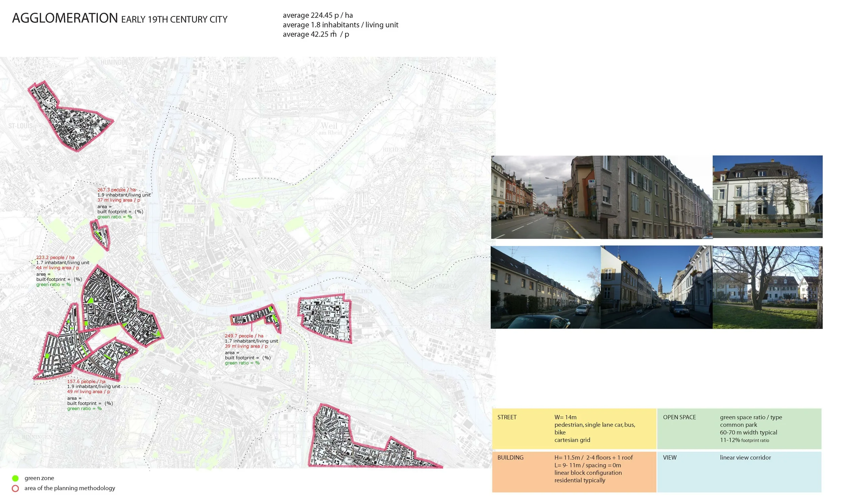Viewport: 841px width, 504px height.
Task: Click the orange BUILDING info panel
Action: click(x=574, y=471)
